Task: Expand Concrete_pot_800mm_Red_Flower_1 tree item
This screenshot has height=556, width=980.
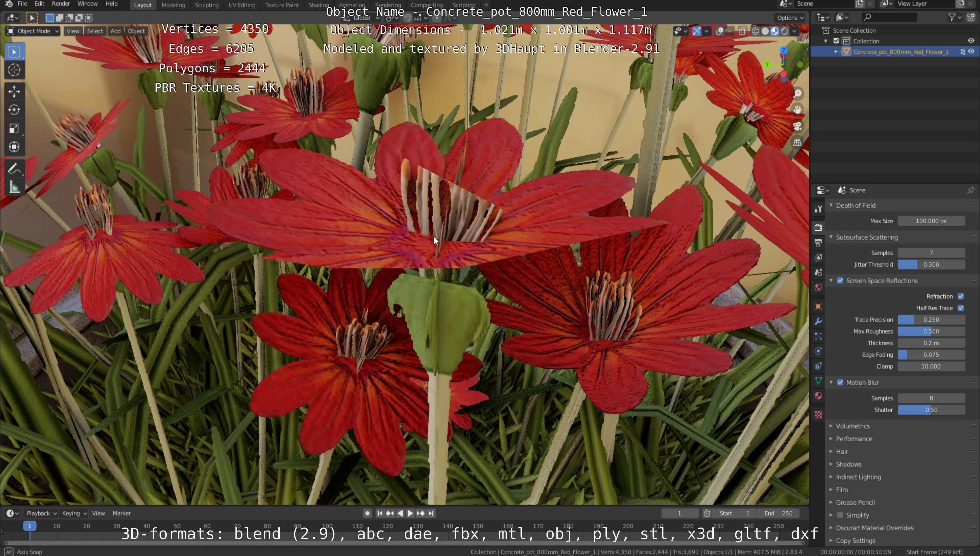Action: [836, 51]
